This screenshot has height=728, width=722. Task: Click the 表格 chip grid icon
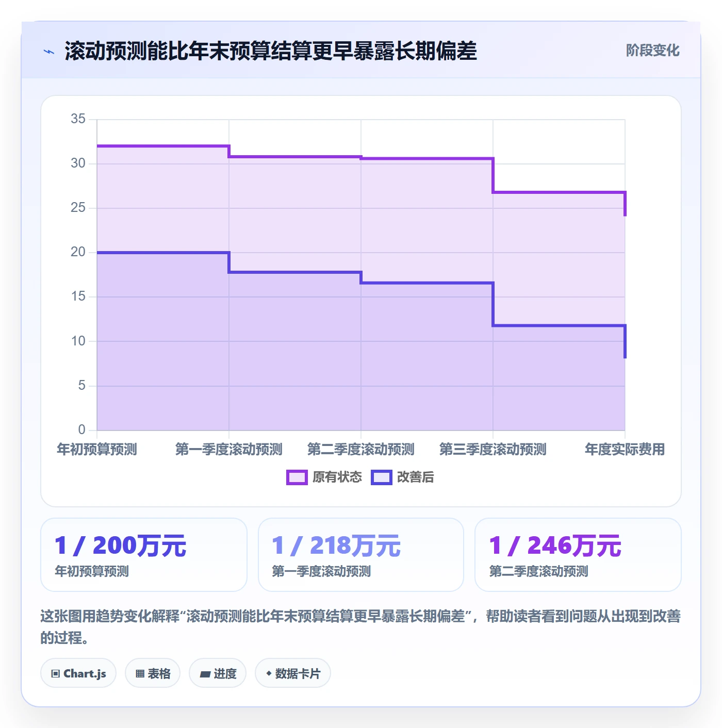(x=140, y=674)
